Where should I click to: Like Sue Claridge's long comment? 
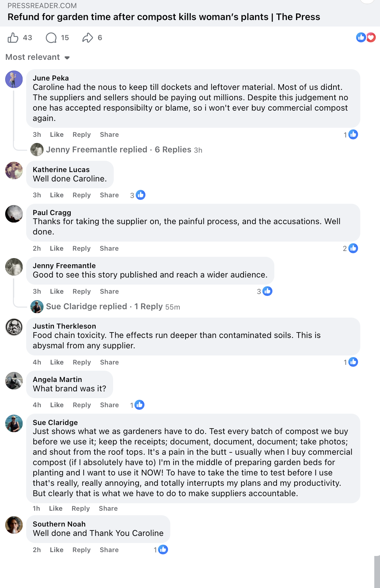tap(56, 508)
